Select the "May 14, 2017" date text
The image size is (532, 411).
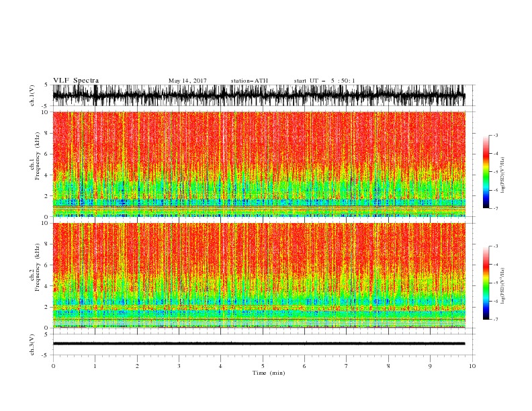[x=187, y=81]
